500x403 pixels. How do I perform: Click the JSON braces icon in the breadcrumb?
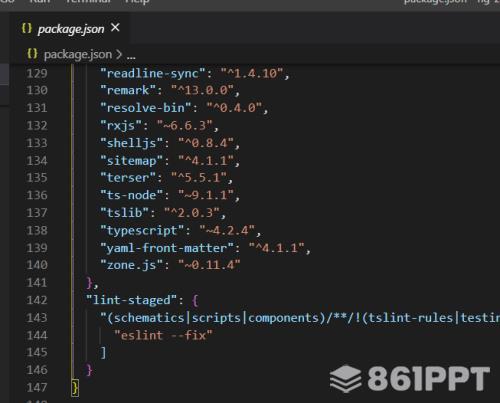coord(32,54)
